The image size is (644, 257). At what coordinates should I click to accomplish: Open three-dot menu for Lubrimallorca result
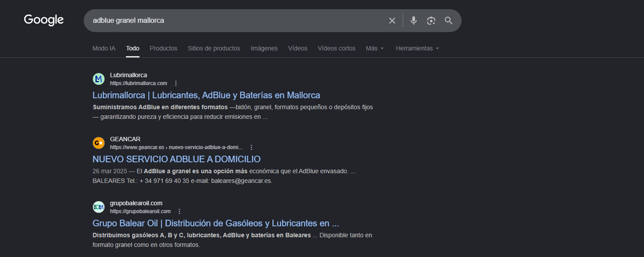click(x=176, y=83)
